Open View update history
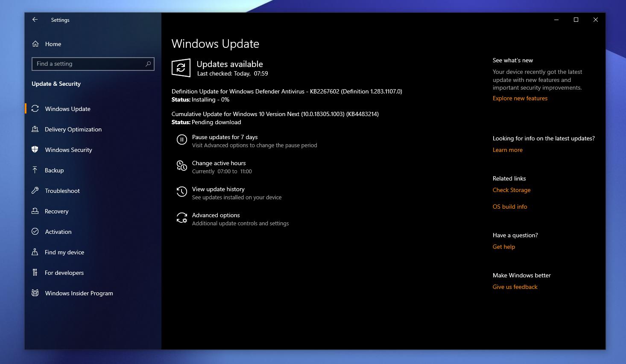The width and height of the screenshot is (626, 364). tap(218, 189)
